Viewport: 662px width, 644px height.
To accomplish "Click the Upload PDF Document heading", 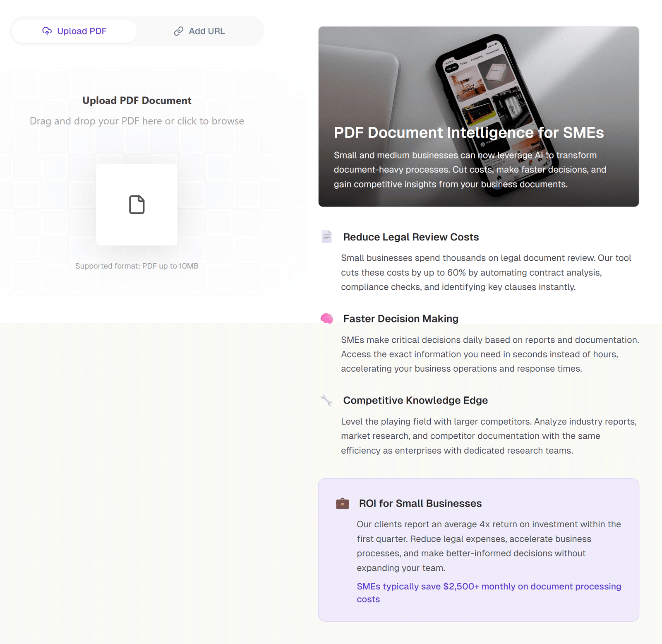I will 137,101.
